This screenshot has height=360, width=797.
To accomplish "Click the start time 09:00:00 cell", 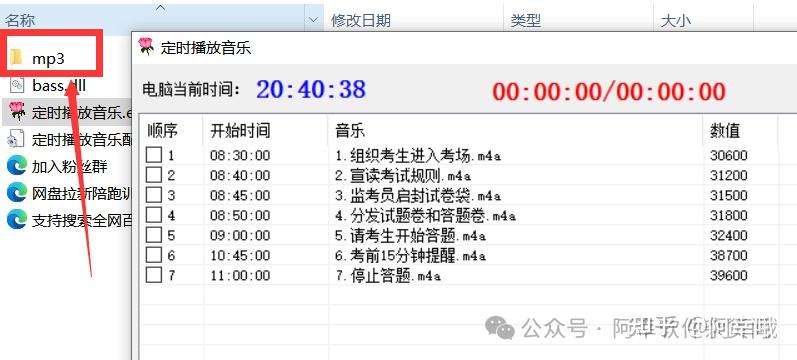I will (240, 235).
